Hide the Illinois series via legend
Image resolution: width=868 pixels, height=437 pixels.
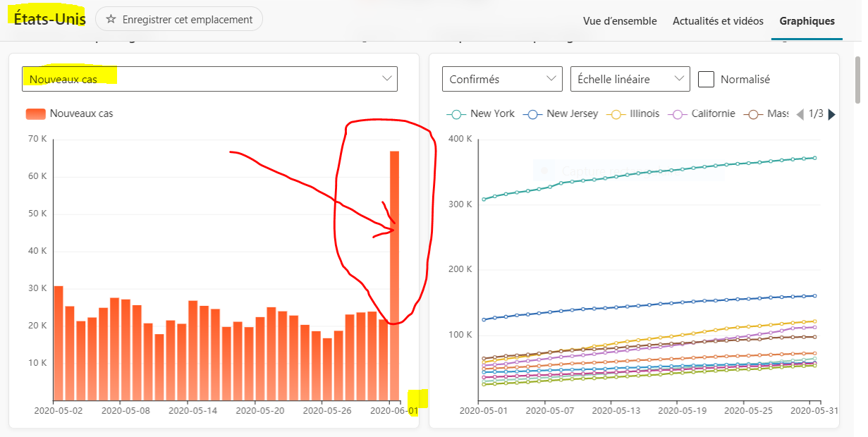pos(616,113)
